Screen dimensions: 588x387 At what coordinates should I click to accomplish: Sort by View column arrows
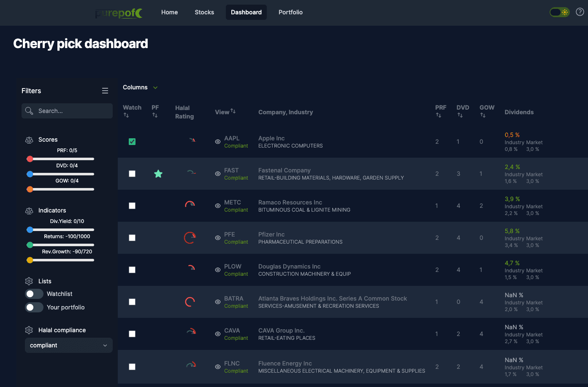point(233,111)
